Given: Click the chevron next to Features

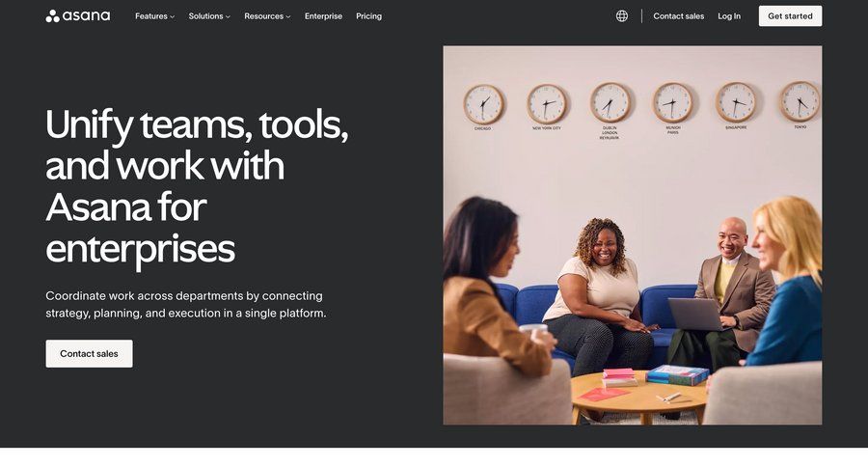Looking at the screenshot, I should coord(173,16).
